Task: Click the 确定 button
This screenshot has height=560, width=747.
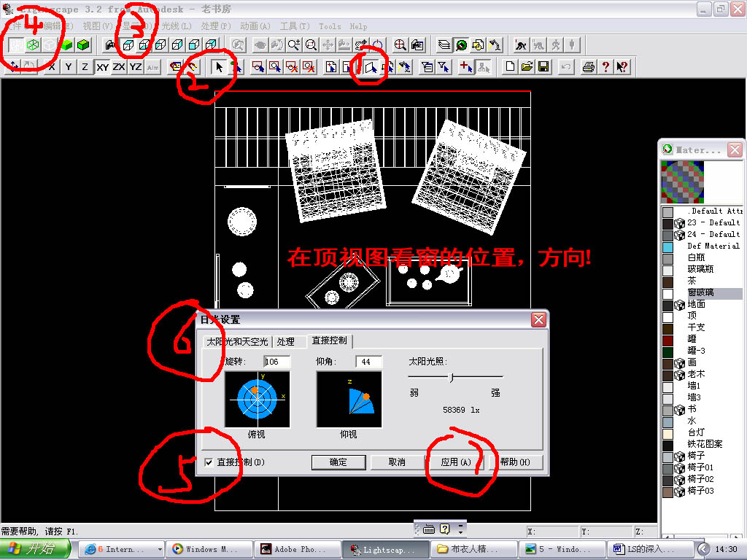Action: click(338, 462)
